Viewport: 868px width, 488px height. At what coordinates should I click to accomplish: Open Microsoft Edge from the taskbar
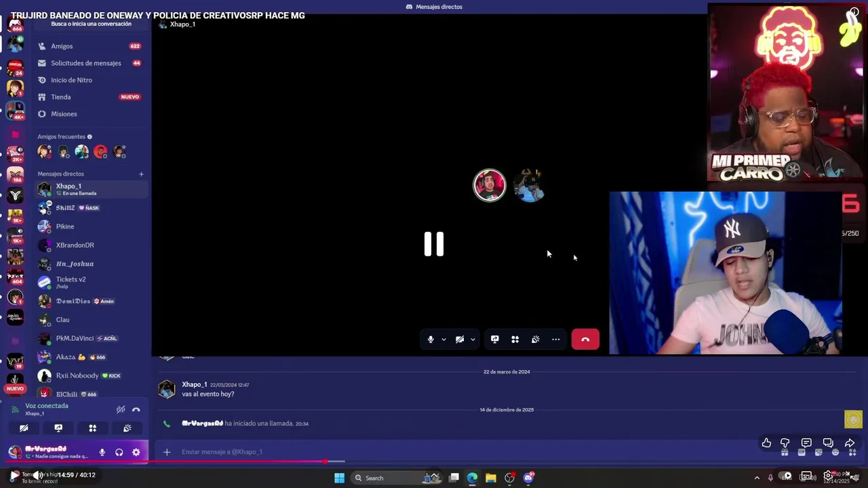[472, 478]
